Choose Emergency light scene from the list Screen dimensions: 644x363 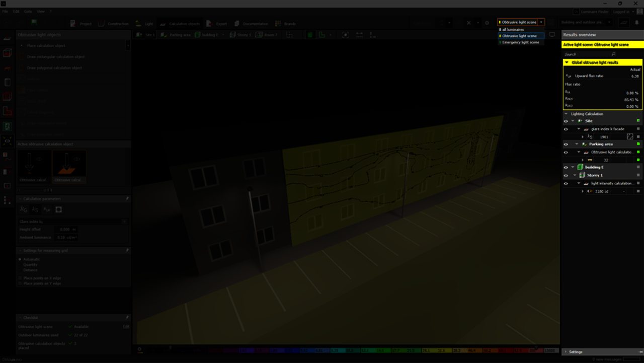(520, 42)
